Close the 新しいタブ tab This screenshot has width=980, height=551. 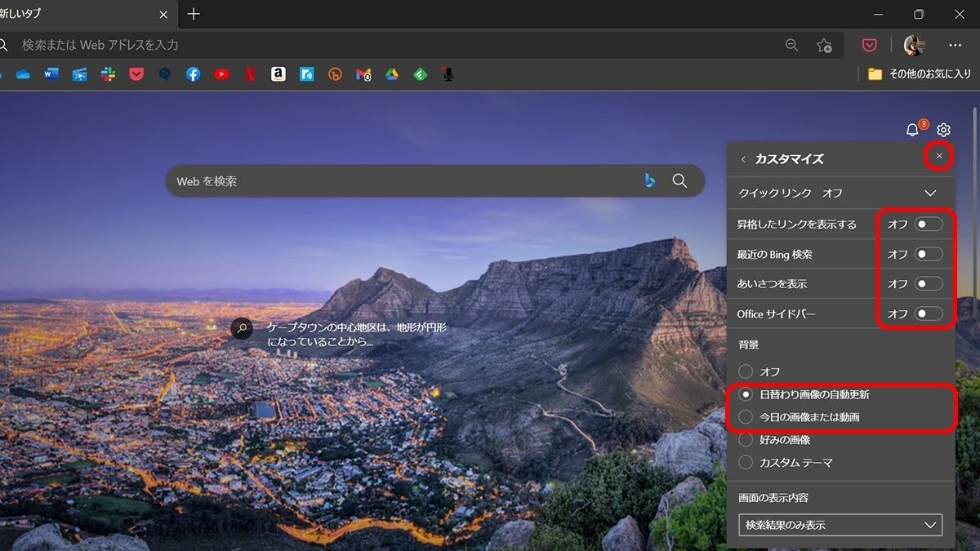coord(163,14)
